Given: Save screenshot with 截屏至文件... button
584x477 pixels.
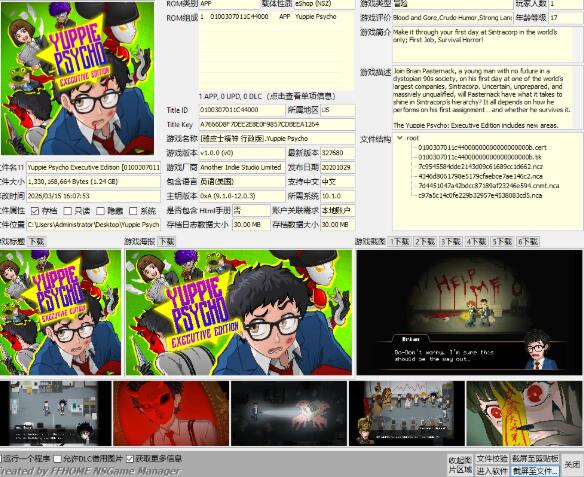Looking at the screenshot, I should pos(535,471).
